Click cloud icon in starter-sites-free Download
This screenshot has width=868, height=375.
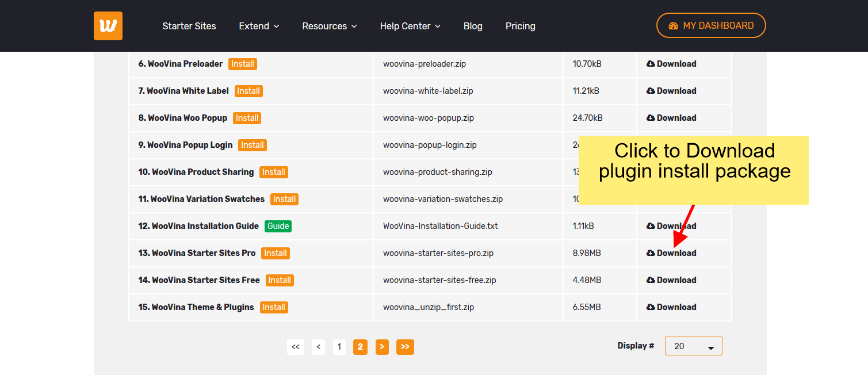[651, 280]
